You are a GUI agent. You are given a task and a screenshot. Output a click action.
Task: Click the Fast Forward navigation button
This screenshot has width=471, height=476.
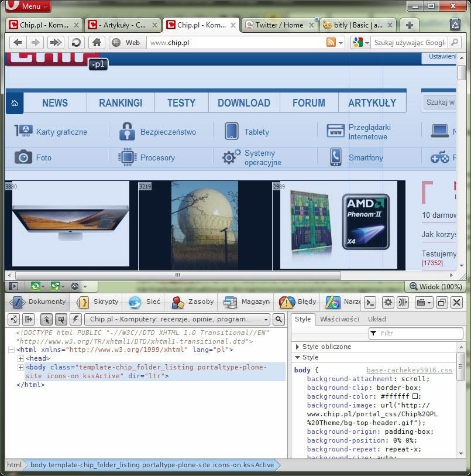[x=55, y=42]
